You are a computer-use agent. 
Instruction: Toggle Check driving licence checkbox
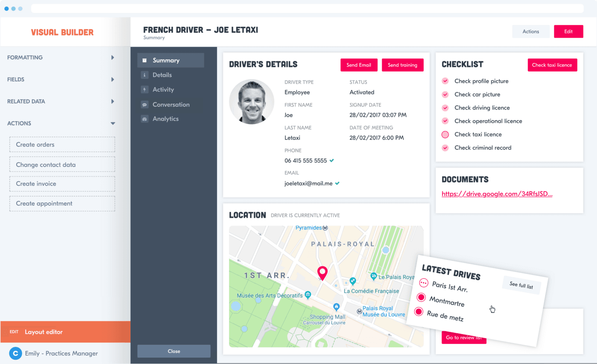pos(445,108)
